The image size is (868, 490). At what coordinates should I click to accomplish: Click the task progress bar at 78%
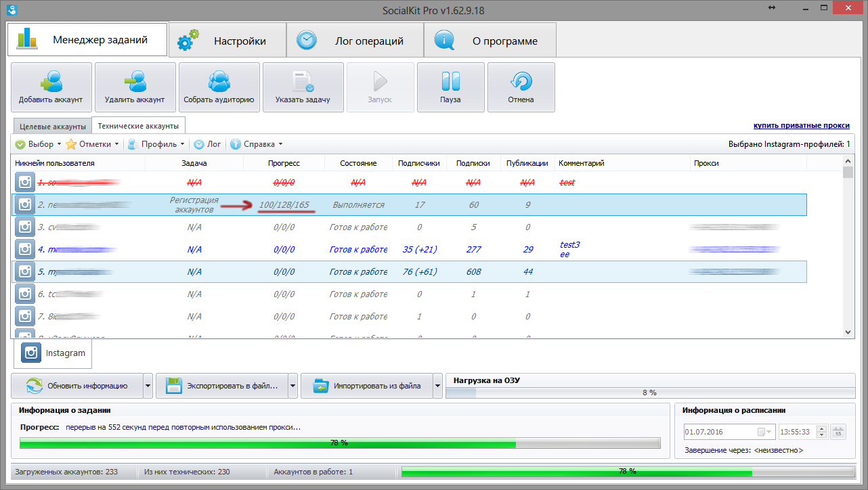(x=340, y=443)
